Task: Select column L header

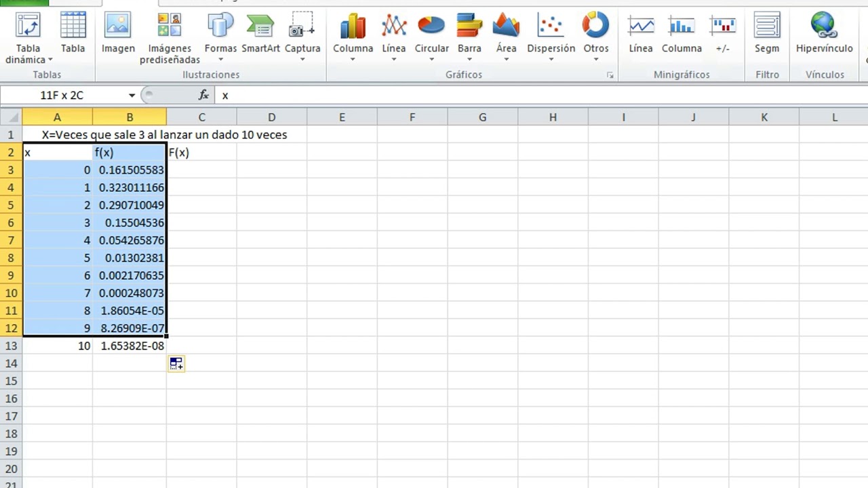Action: tap(835, 117)
